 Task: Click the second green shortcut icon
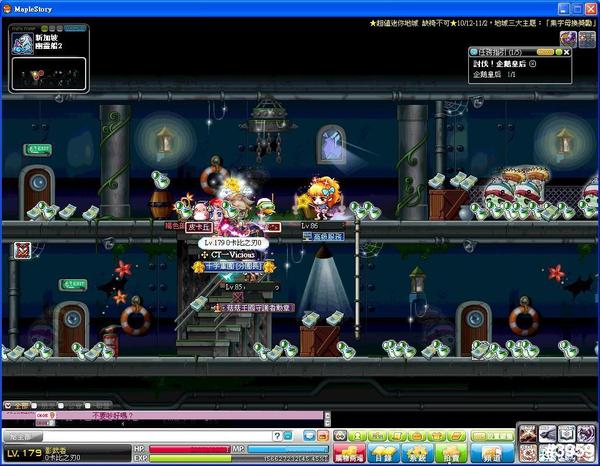click(377, 436)
